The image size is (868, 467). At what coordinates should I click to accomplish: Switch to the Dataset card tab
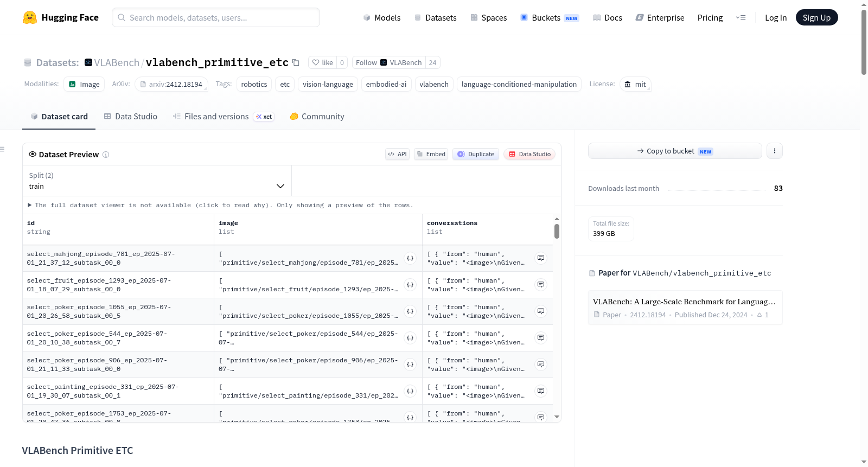pos(59,117)
